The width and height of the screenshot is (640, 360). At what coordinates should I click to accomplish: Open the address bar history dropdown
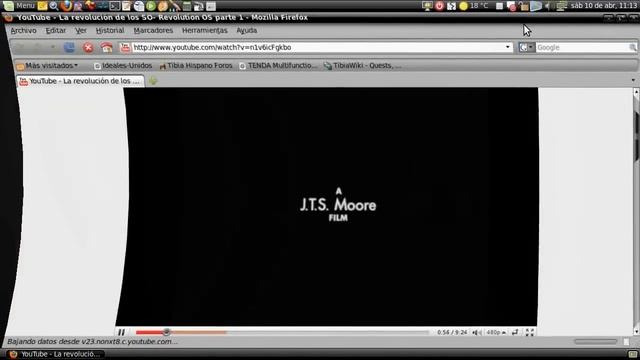[x=507, y=47]
